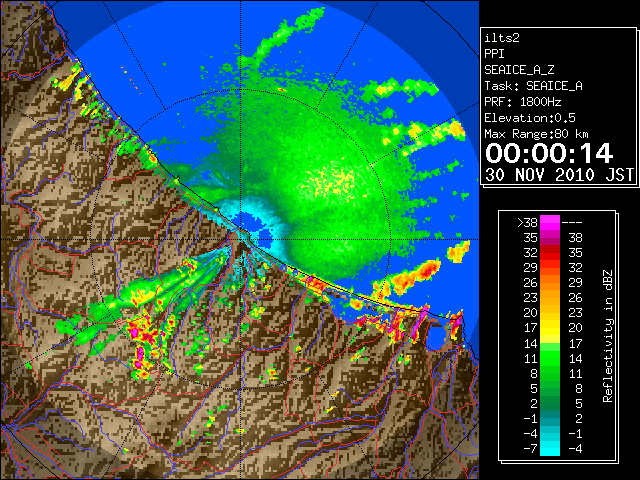Click the '00:00:14' timestamp
Viewport: 640px width, 480px height.
[549, 153]
